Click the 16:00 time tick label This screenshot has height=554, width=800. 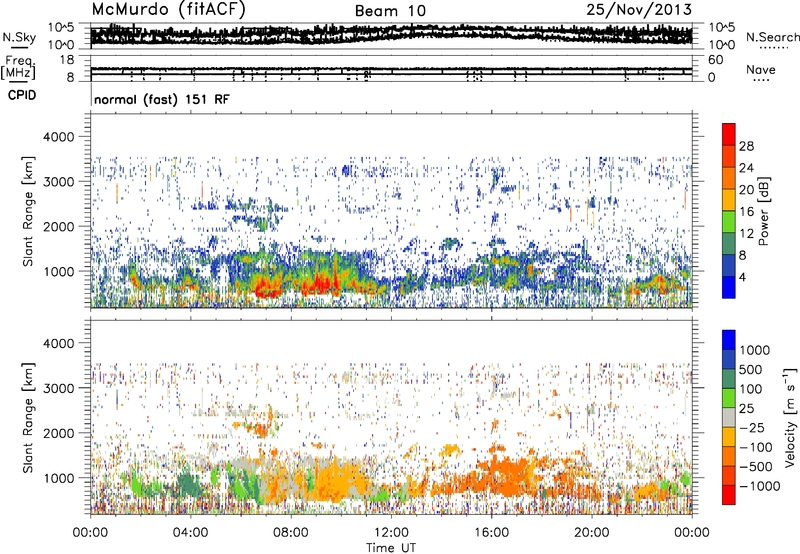tap(491, 533)
